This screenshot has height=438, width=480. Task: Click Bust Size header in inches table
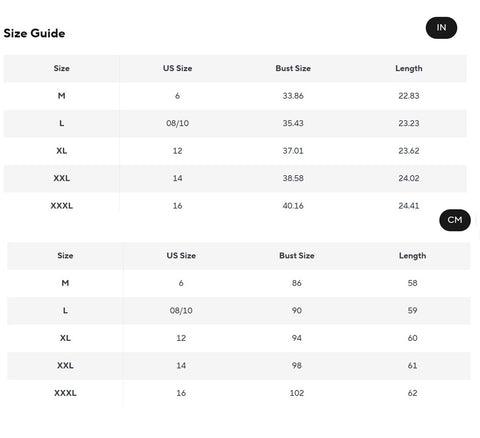pos(293,68)
